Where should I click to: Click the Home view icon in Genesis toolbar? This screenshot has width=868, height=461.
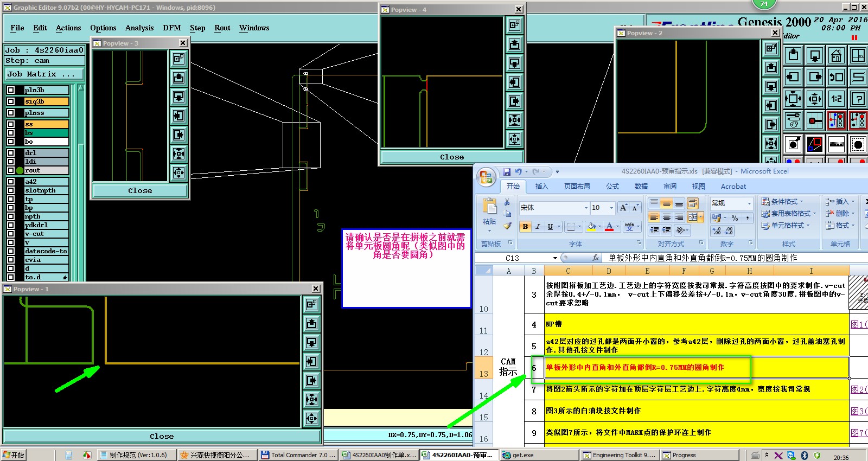click(x=836, y=55)
